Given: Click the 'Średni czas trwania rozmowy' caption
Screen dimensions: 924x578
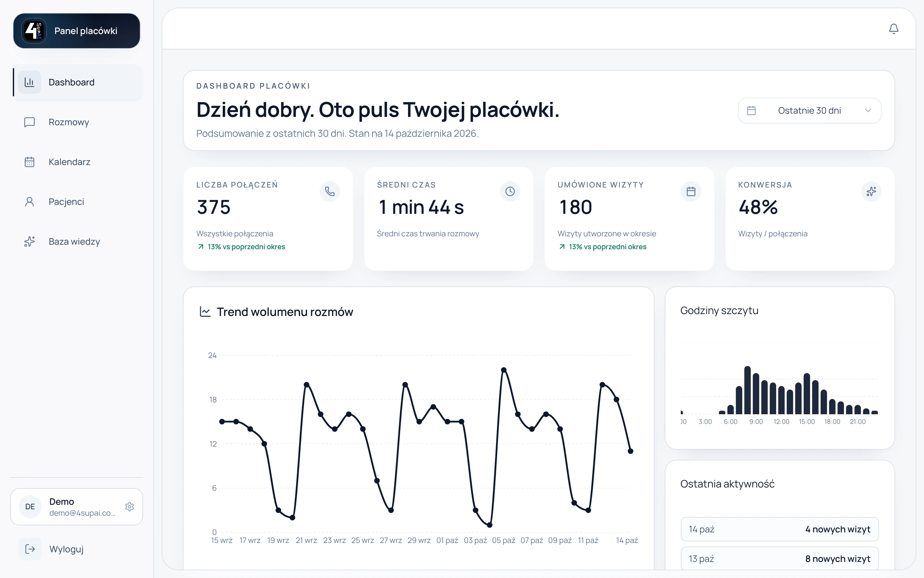Looking at the screenshot, I should pyautogui.click(x=428, y=233).
